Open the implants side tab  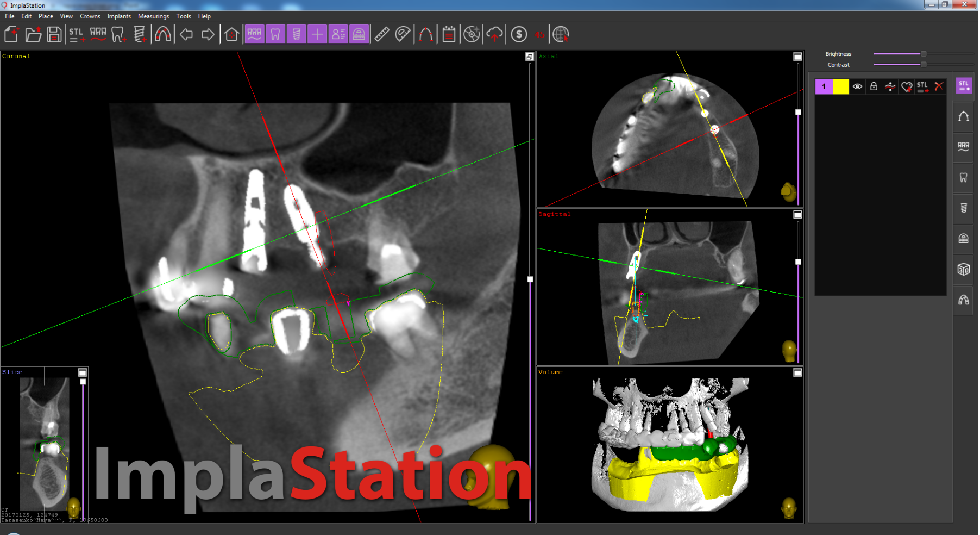pyautogui.click(x=963, y=208)
